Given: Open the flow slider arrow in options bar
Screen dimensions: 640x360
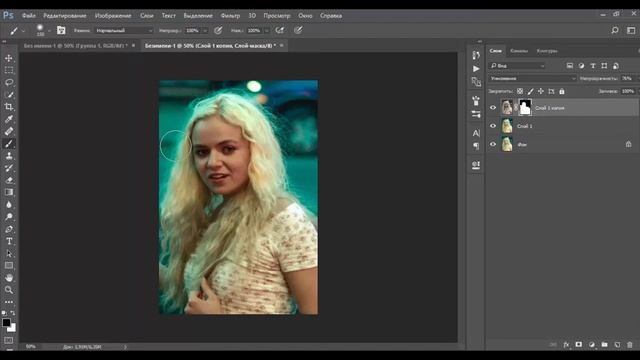Looking at the screenshot, I should [x=267, y=31].
